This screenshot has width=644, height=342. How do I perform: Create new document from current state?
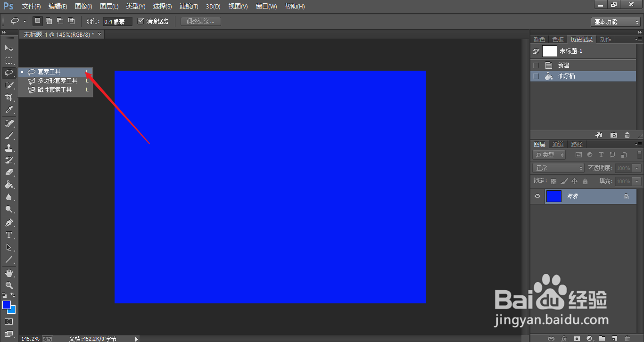pos(599,135)
